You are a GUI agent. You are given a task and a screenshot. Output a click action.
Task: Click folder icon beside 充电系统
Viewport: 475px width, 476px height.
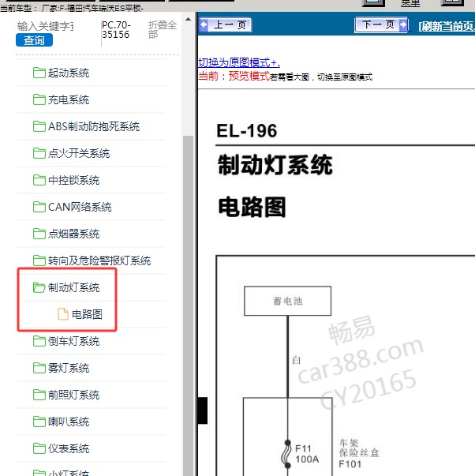click(x=39, y=99)
